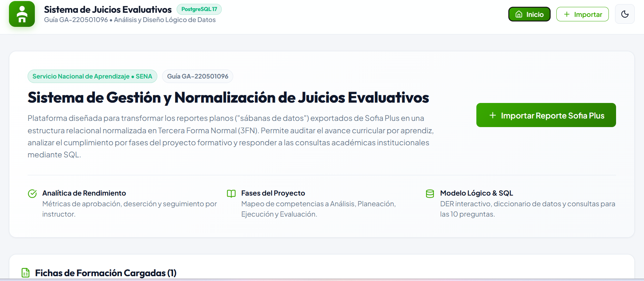Click the Guía GA-220501096 pill tag
This screenshot has width=644, height=281.
(x=198, y=76)
